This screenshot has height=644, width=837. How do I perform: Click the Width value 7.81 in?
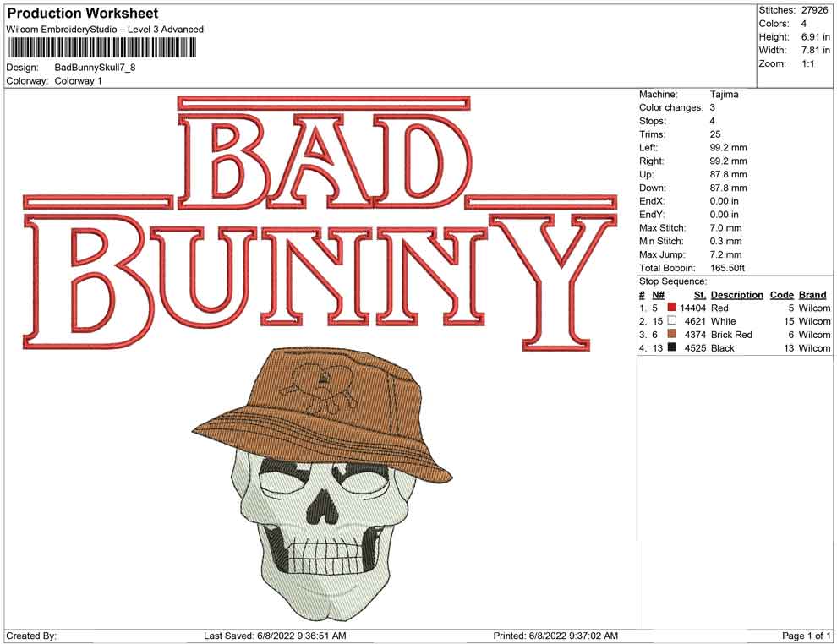[x=816, y=50]
